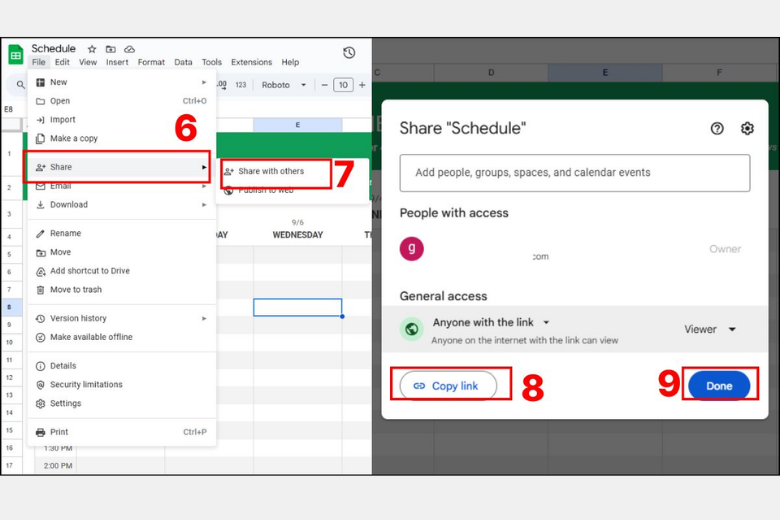Click the 2:00 PM time cell
This screenshot has width=780, height=520.
click(58, 466)
